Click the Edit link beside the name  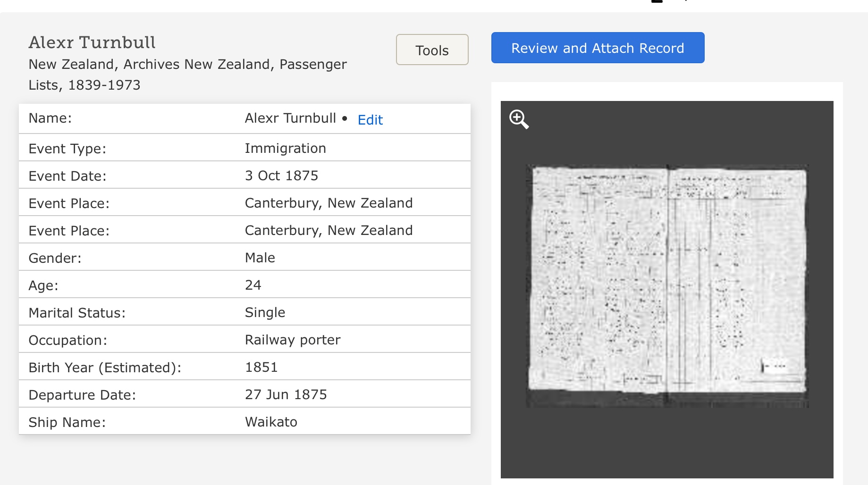370,120
